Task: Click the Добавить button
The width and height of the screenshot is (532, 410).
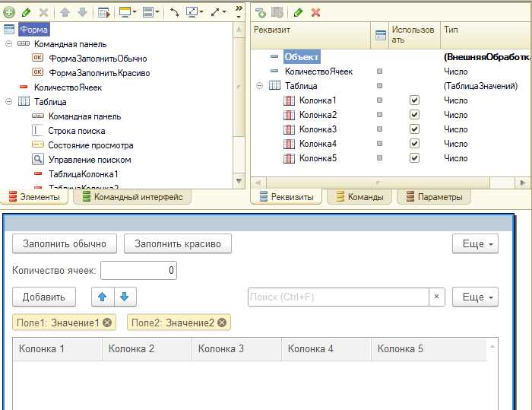Action: [44, 297]
